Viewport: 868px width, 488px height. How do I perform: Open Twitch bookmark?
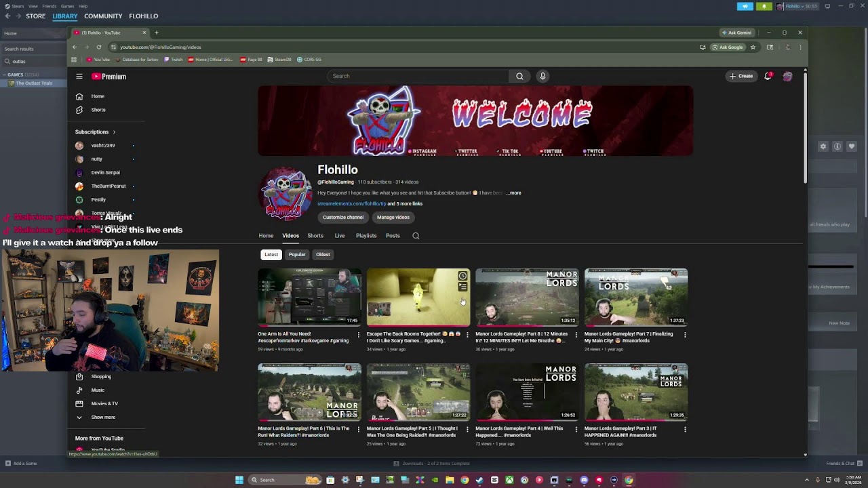(173, 60)
